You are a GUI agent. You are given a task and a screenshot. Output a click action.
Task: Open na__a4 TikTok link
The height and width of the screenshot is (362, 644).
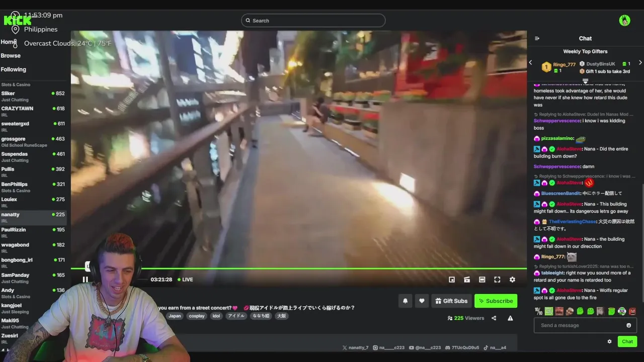pos(495,347)
